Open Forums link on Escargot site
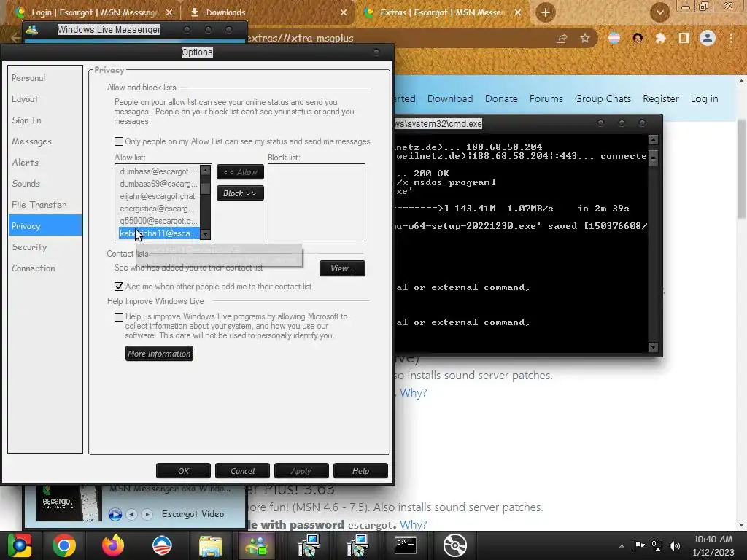747x560 pixels. [546, 98]
